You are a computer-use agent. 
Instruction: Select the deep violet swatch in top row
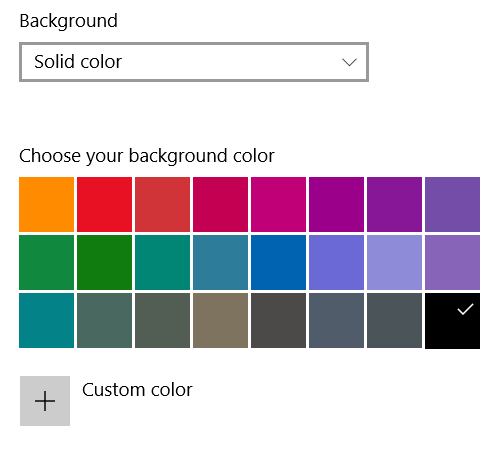[394, 204]
